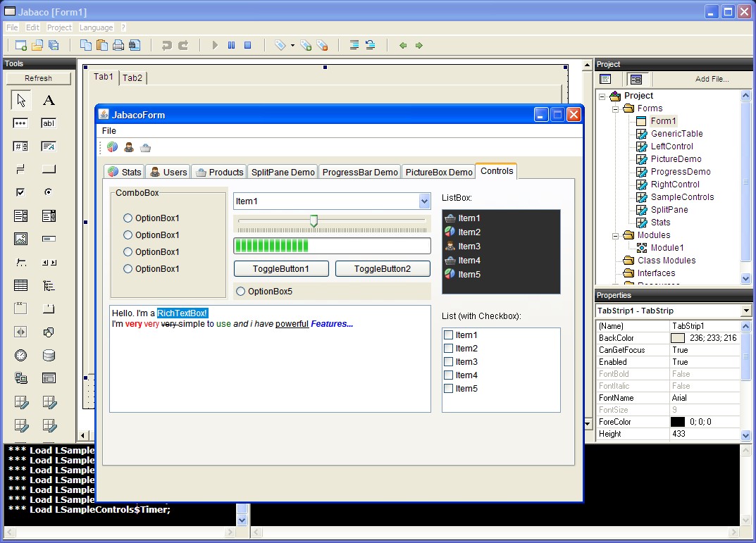Check the Item1 checkbox in checkbox list
The image size is (756, 543).
[x=448, y=335]
